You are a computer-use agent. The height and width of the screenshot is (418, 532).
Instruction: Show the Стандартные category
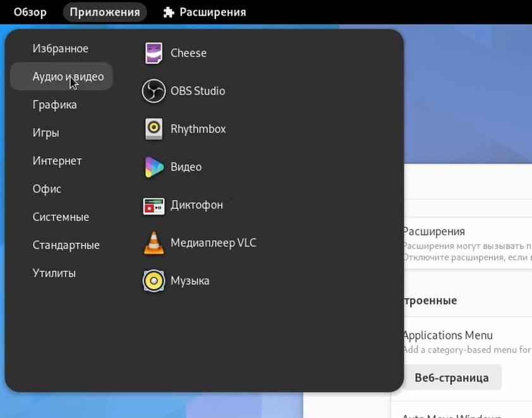61,245
